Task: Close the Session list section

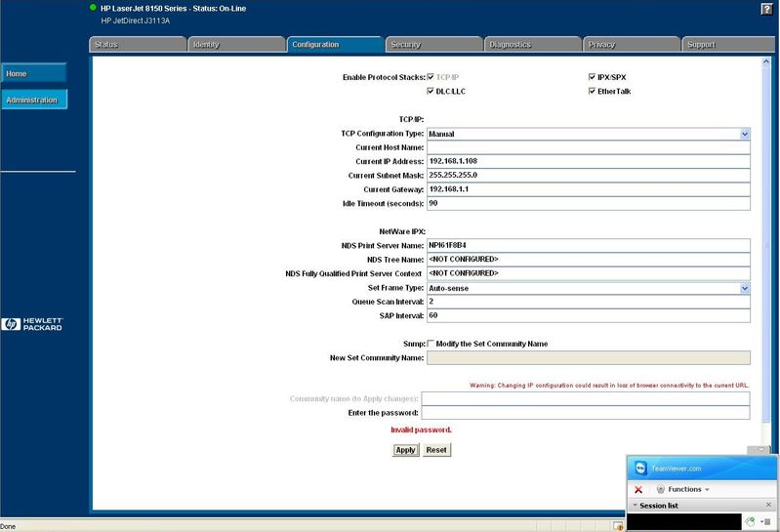Action: click(768, 505)
